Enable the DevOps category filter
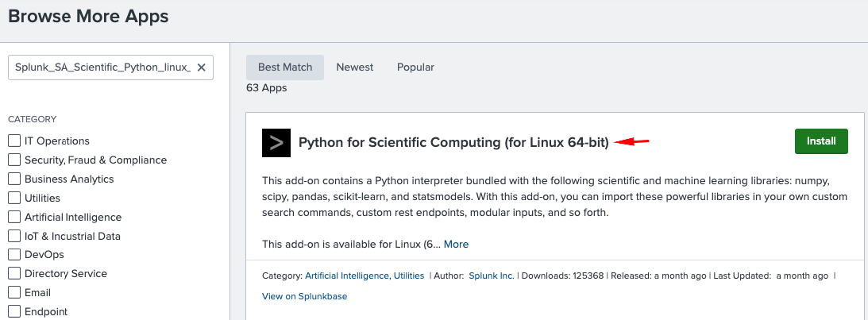The height and width of the screenshot is (320, 868). point(14,255)
